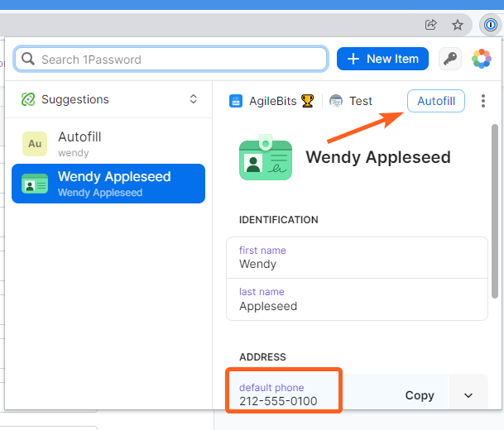Viewport: 504px width, 430px height.
Task: Select the Wendy Appleseed identity item
Action: point(108,184)
